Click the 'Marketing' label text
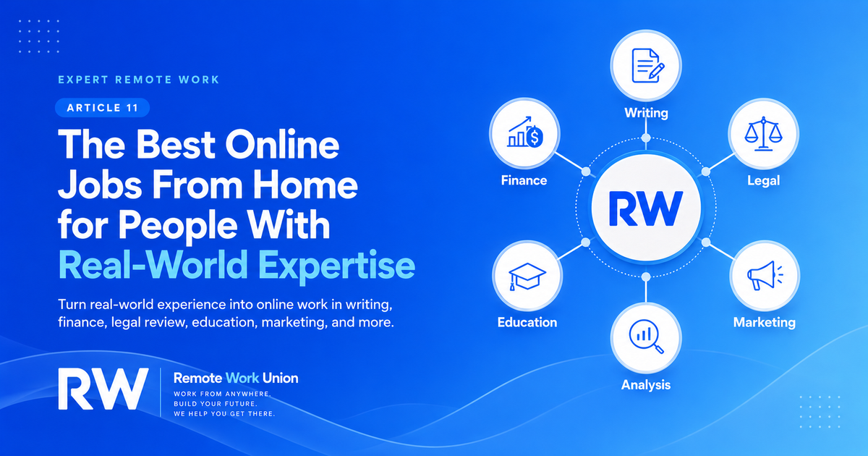This screenshot has height=456, width=868. click(764, 322)
